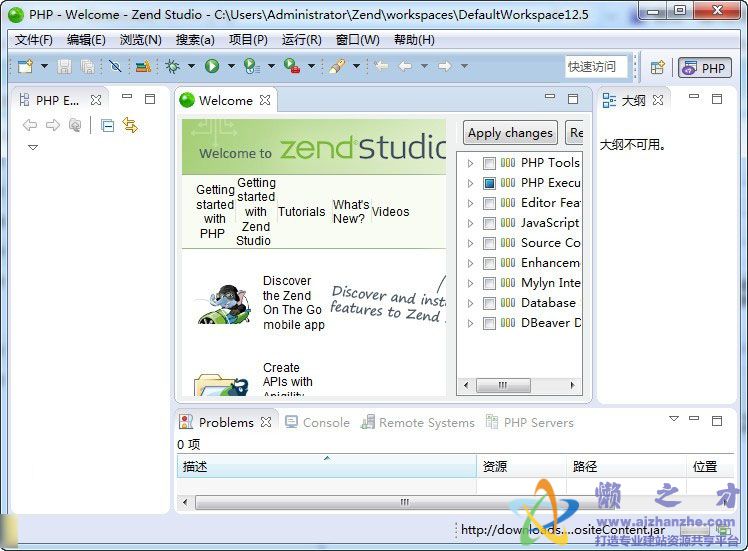Click the Forward navigation toolbar arrow
This screenshot has width=748, height=551.
[445, 66]
